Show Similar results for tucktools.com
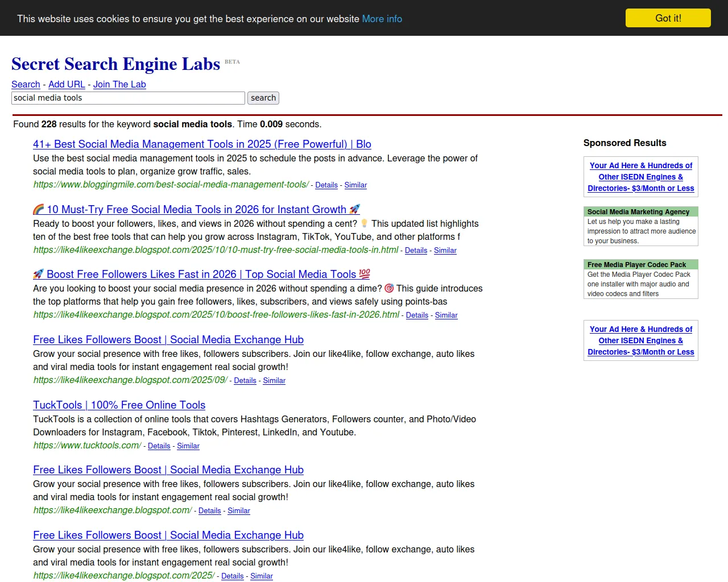728x582 pixels. [188, 446]
